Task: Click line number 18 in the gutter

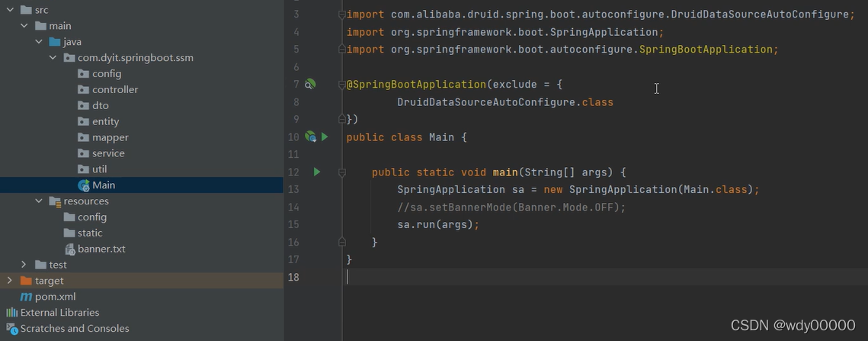Action: pos(293,277)
